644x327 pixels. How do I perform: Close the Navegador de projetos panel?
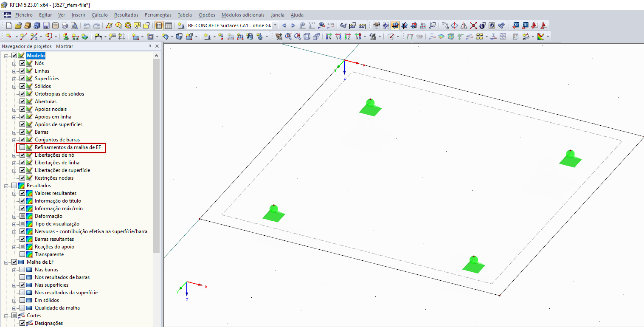[x=157, y=46]
